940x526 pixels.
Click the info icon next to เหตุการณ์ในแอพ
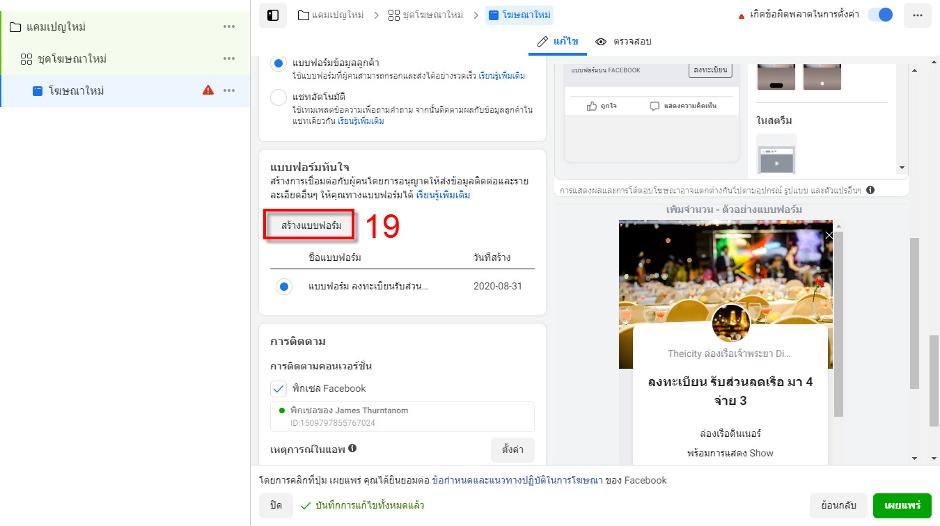click(x=352, y=449)
